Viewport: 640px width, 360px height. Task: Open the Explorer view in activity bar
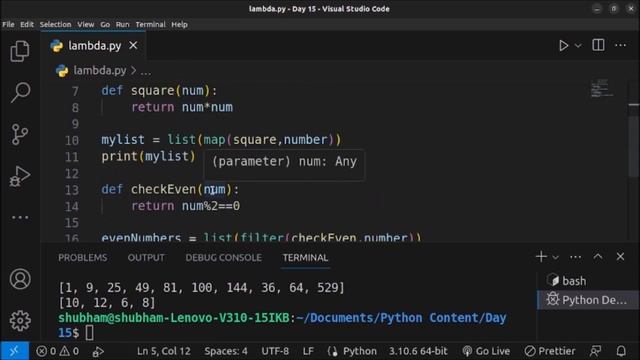point(20,51)
